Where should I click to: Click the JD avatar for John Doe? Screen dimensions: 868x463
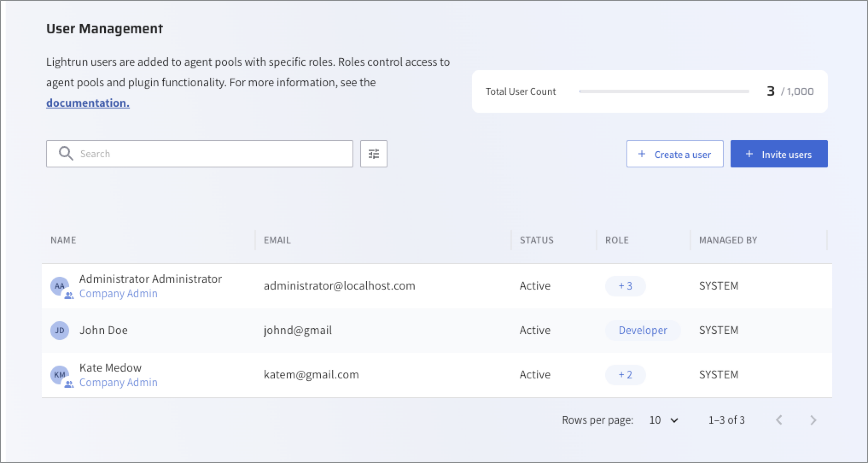point(59,330)
